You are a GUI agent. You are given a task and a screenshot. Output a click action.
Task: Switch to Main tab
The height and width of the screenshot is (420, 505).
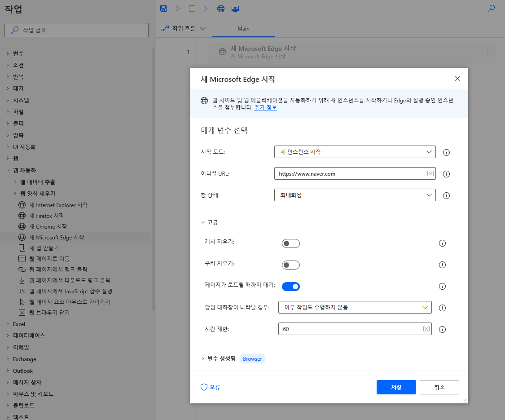tap(243, 28)
